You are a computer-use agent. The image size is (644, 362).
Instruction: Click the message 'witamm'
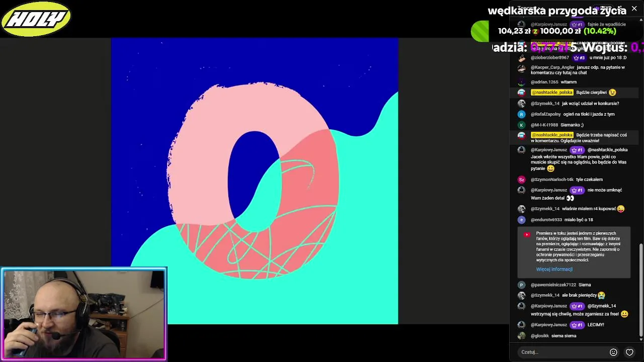[569, 82]
